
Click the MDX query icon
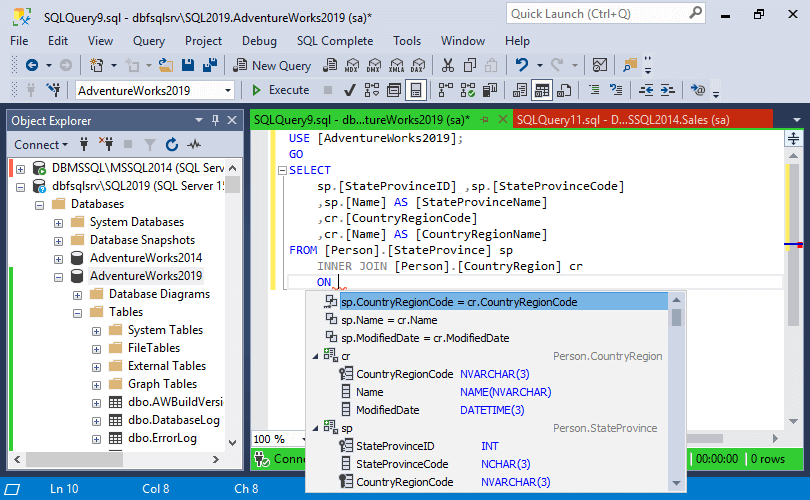coord(352,66)
